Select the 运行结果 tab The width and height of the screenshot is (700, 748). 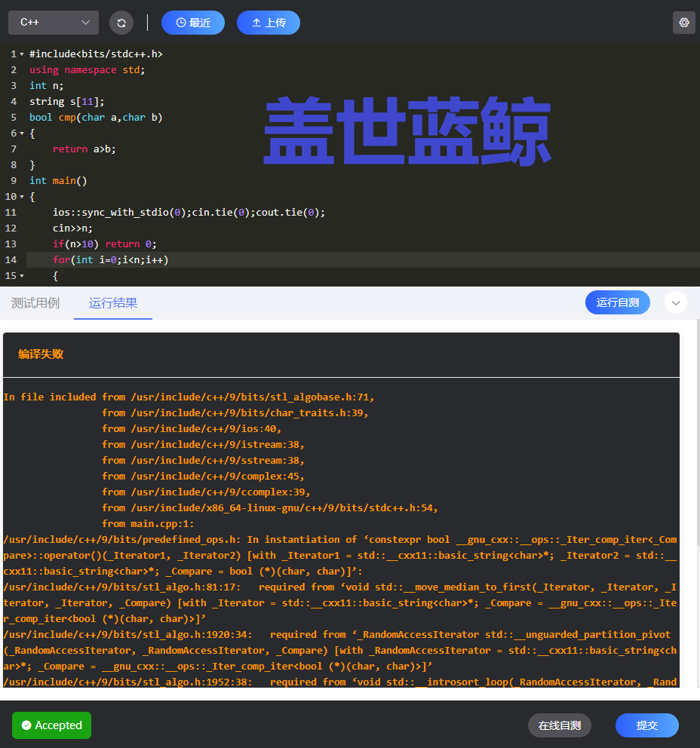point(113,303)
